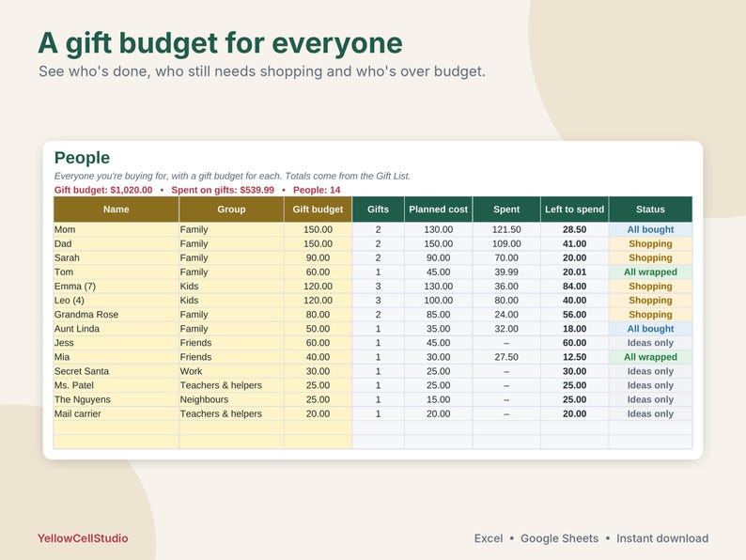The width and height of the screenshot is (746, 560).
Task: Click The Nguyens' Neighbours group cell
Action: coord(231,399)
